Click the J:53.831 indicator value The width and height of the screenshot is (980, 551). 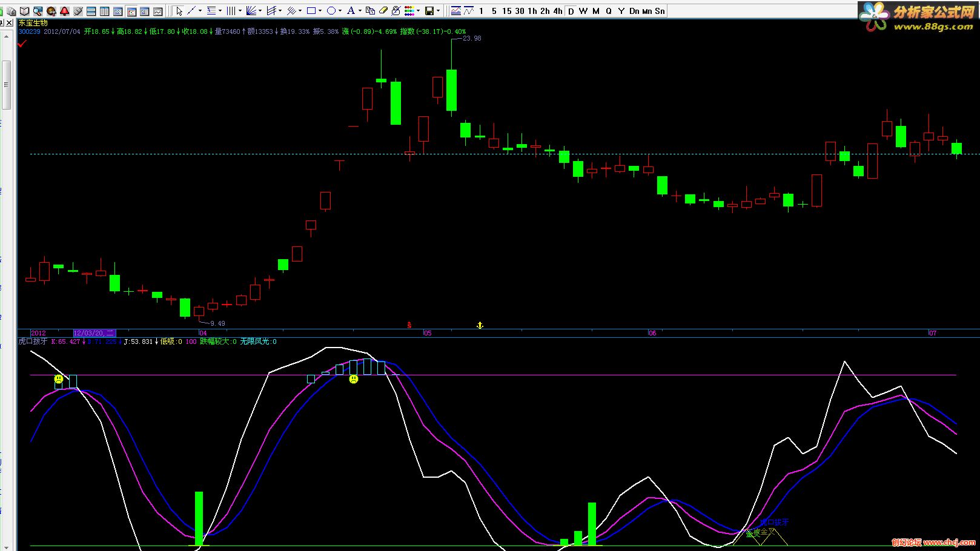pyautogui.click(x=138, y=341)
